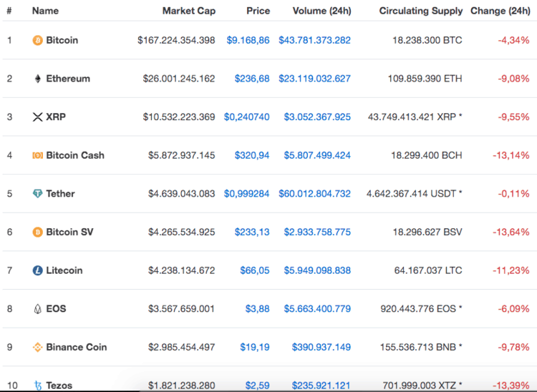Click EOS price $3,88
The height and width of the screenshot is (392, 537).
(x=257, y=309)
